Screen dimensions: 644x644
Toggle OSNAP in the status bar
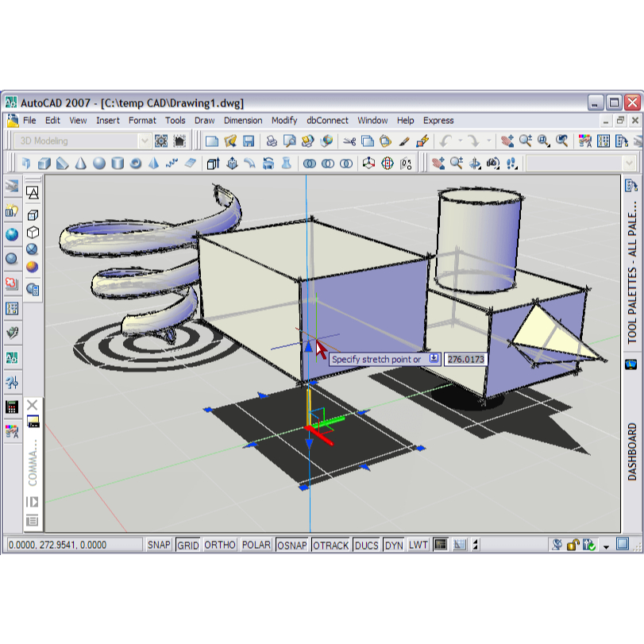(292, 545)
